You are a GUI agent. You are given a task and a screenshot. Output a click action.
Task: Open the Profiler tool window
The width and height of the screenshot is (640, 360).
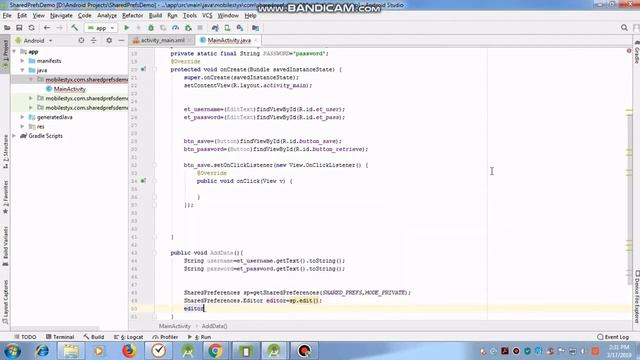pos(165,337)
